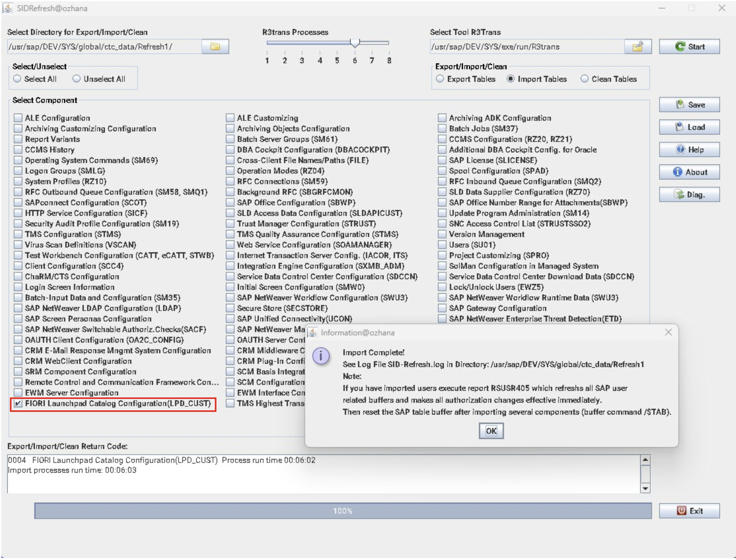Image resolution: width=736 pixels, height=560 pixels.
Task: Open the R3Trans tool file picker icon
Action: (x=638, y=46)
